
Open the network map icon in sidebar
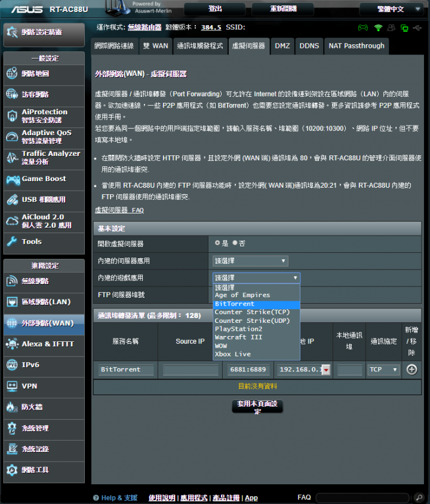(x=12, y=74)
